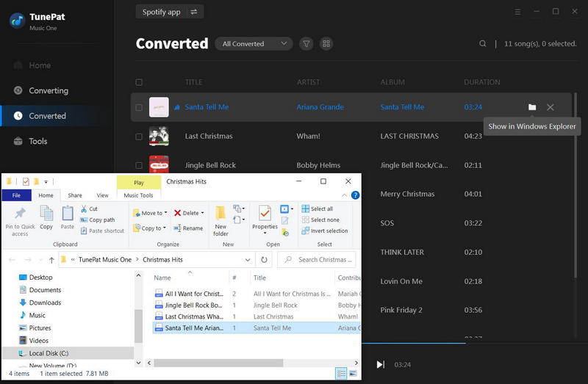Screen dimensions: 588x384
Task: Open the All Converted dropdown
Action: (254, 44)
